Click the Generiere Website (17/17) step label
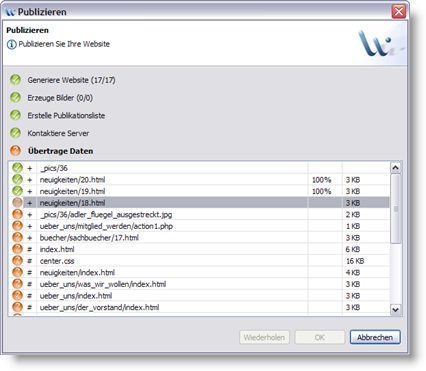 (x=71, y=80)
